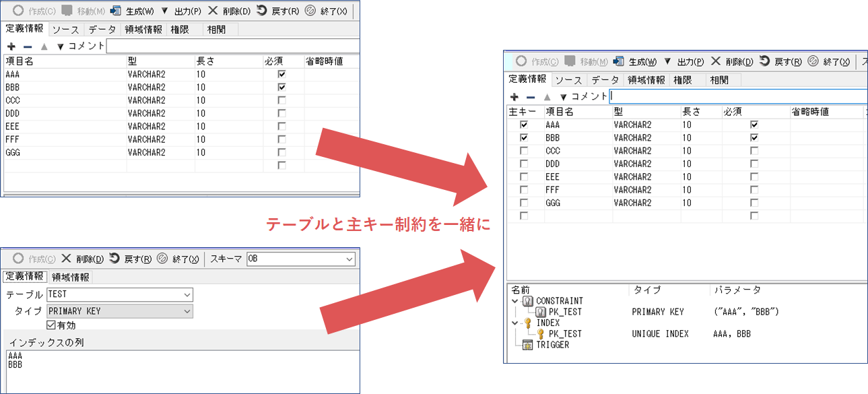Screen dimensions: 868x394
Task: Click 戻す(R) in the PRIMARY KEY constraint window
Action: click(131, 259)
